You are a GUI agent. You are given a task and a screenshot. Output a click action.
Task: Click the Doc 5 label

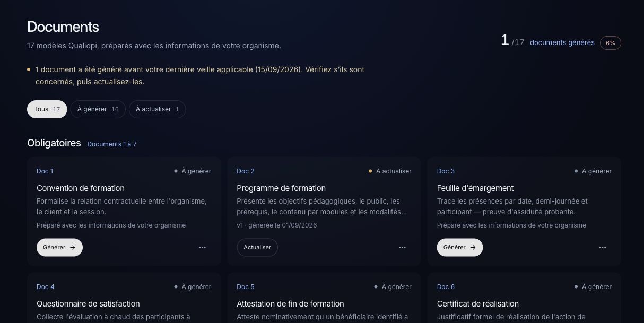(246, 287)
